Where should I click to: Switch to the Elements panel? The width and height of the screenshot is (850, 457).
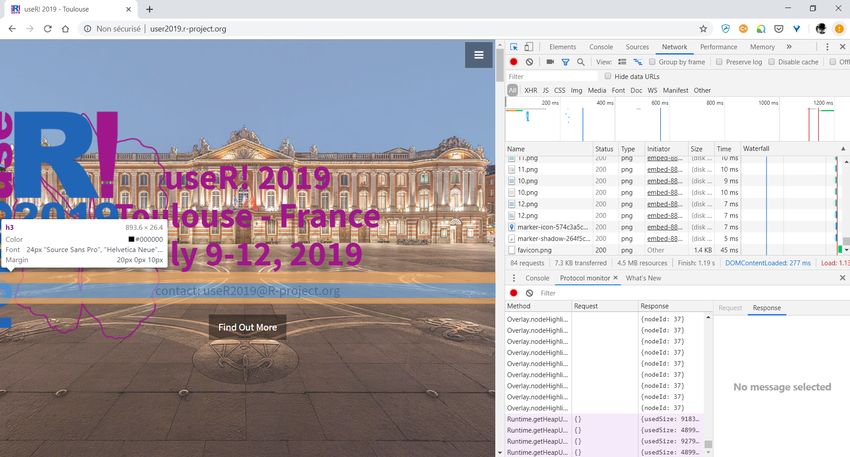[x=562, y=47]
